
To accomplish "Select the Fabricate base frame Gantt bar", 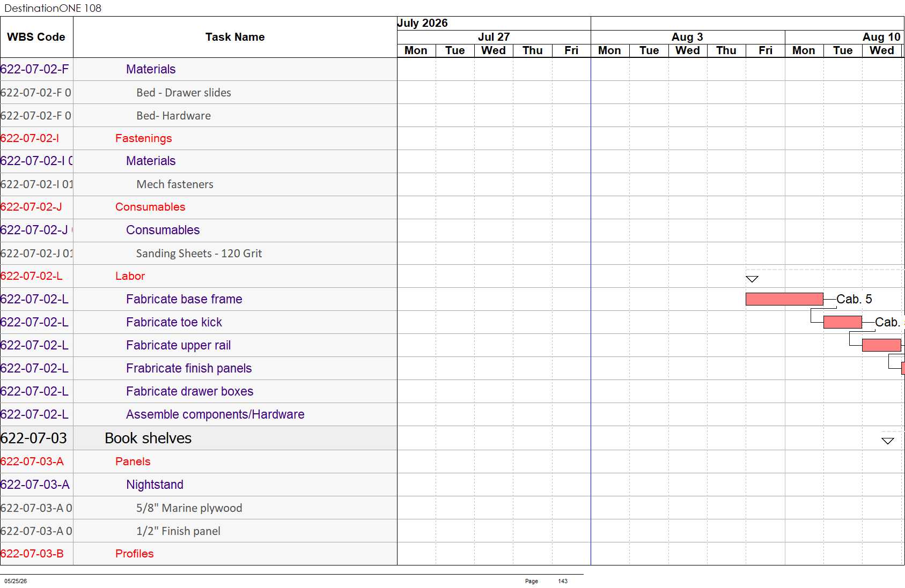I will pyautogui.click(x=784, y=299).
